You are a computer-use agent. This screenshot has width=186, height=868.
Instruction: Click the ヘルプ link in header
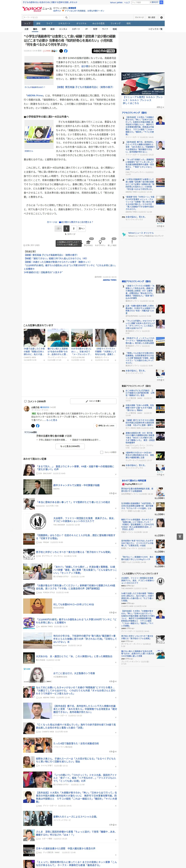[x=127, y=2]
